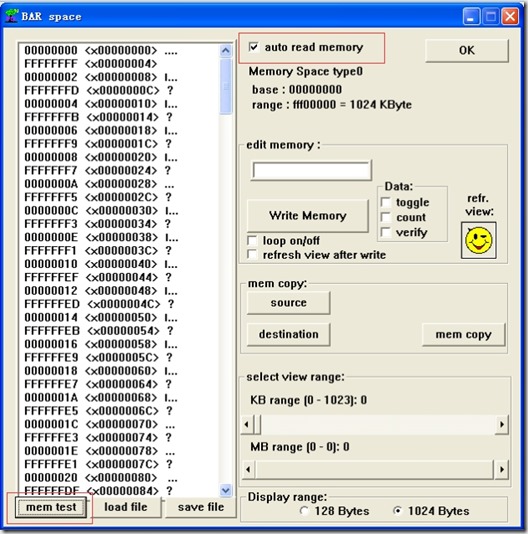Click the mem copy button

(x=464, y=334)
